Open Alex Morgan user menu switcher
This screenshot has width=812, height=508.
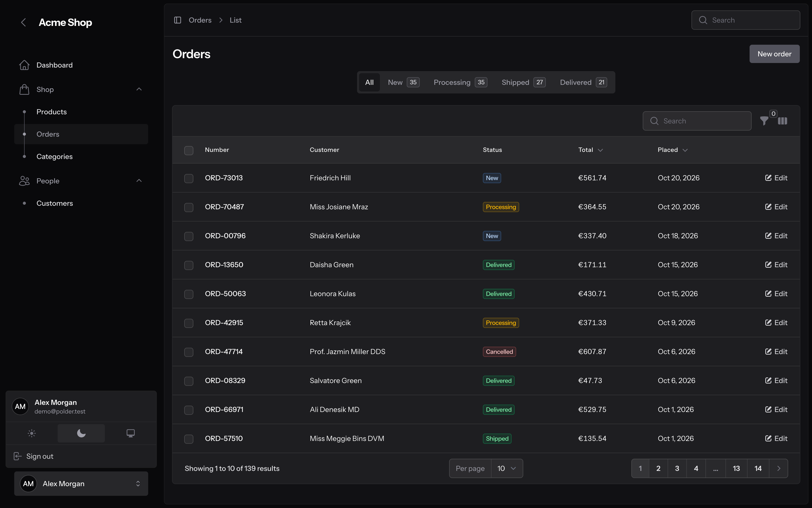coord(81,484)
